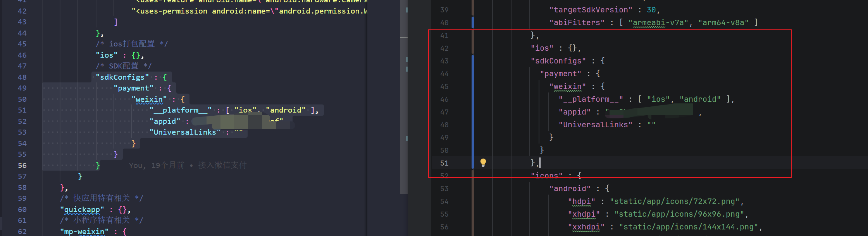The image size is (868, 236).
Task: Click "__platform__" key in the left editor
Action: coord(181,110)
